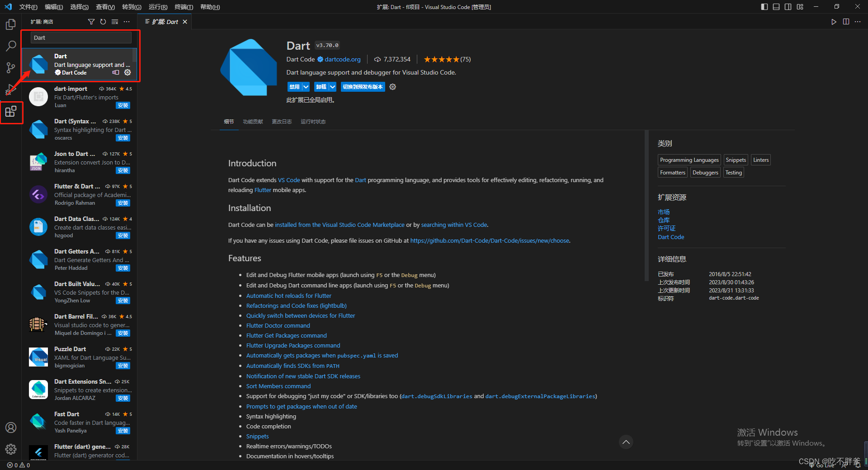Click the manage gear on Dart list item
This screenshot has width=868, height=470.
(x=127, y=72)
